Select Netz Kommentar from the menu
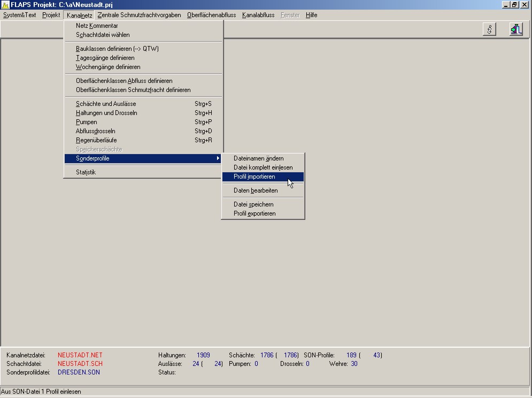 (143, 26)
